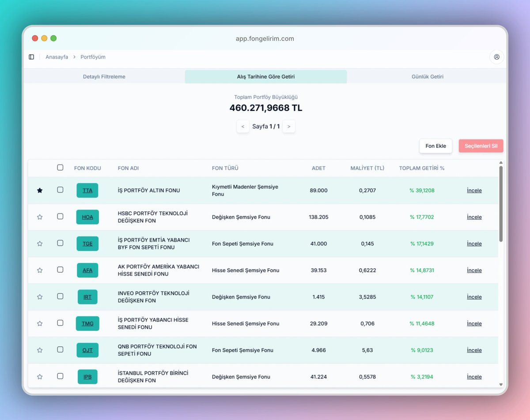
Task: Star the TGE fund as favorite
Action: (x=40, y=244)
